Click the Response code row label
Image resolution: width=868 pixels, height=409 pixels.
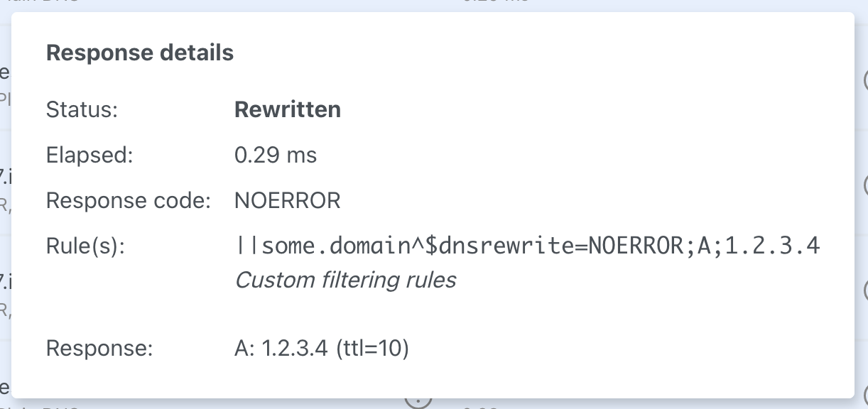(x=128, y=200)
